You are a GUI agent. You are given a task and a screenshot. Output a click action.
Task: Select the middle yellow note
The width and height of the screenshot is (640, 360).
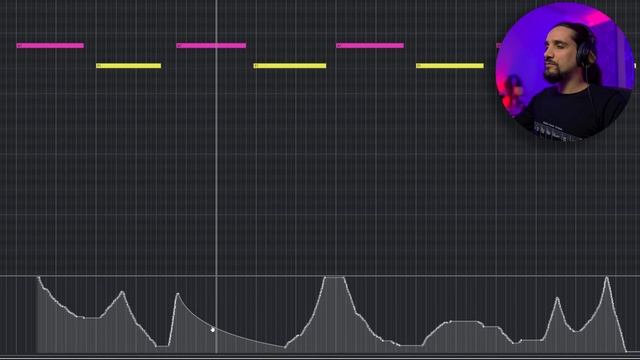click(x=290, y=66)
